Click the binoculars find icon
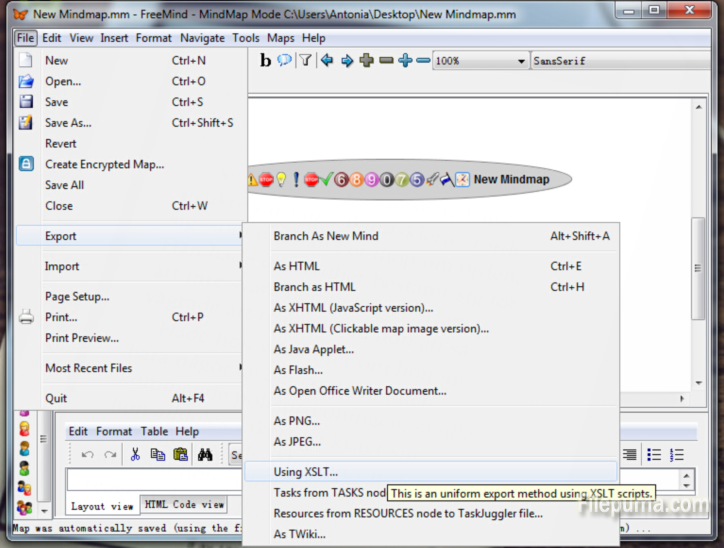724x548 pixels. pyautogui.click(x=205, y=454)
